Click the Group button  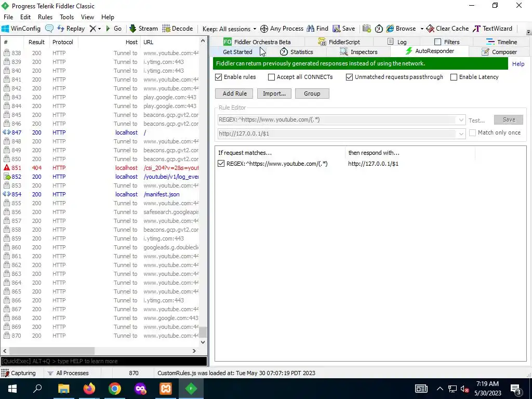coord(312,94)
